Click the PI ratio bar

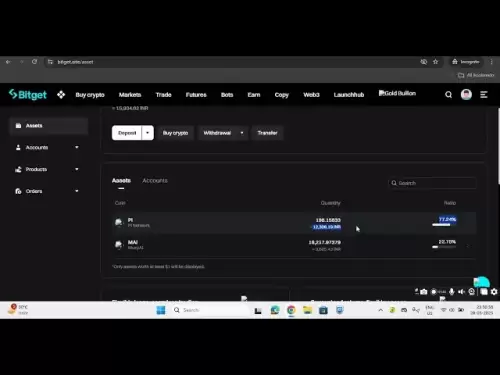click(x=444, y=225)
